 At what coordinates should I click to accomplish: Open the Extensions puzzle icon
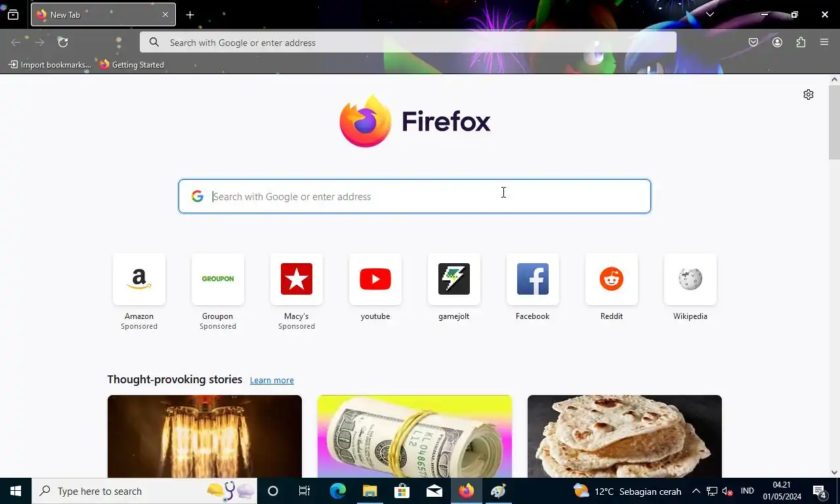coord(801,43)
